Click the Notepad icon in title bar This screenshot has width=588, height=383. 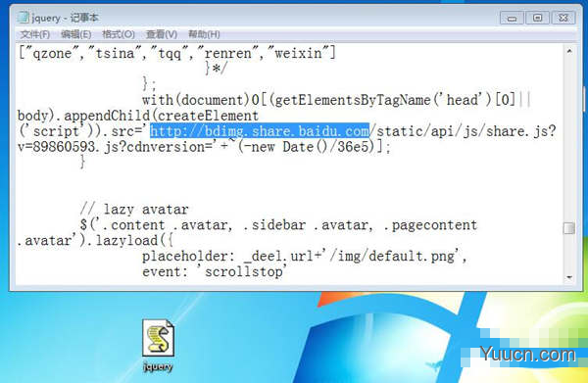tap(24, 18)
